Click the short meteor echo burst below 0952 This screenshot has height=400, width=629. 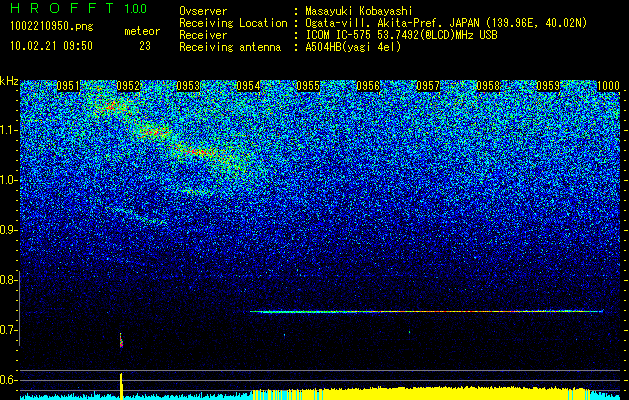pyautogui.click(x=121, y=340)
